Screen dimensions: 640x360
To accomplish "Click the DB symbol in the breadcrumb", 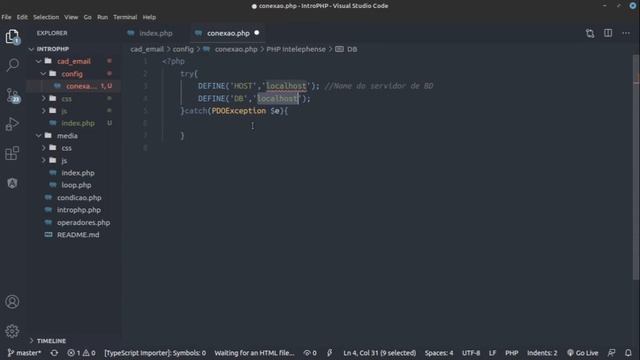I will 352,49.
